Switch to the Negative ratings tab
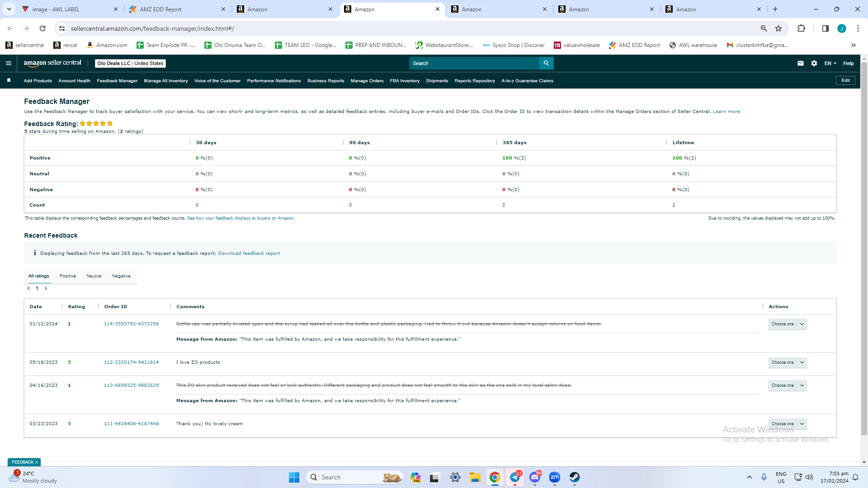Viewport: 868px width, 488px height. tap(121, 276)
